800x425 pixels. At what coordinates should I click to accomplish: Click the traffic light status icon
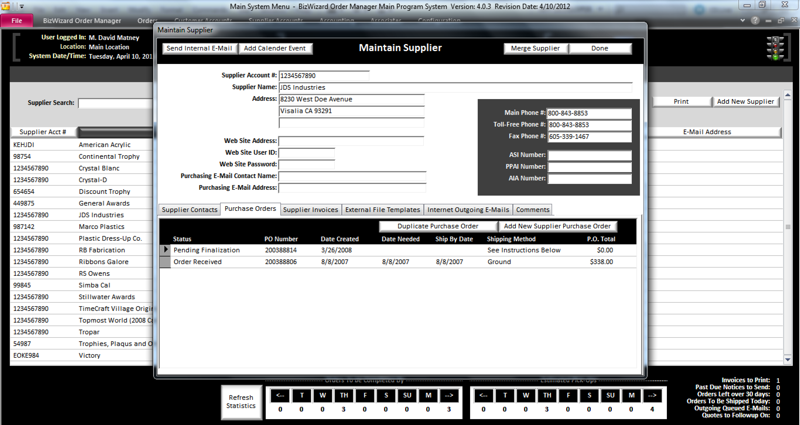(776, 46)
